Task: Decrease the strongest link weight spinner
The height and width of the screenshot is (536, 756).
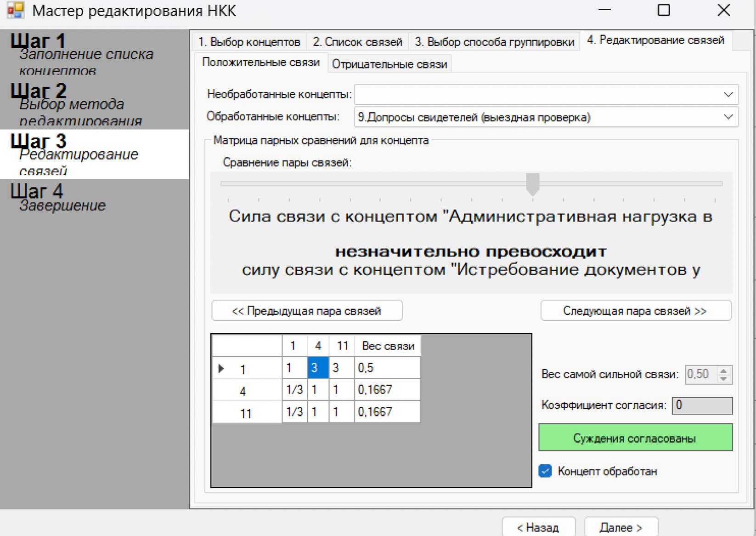Action: pos(723,378)
